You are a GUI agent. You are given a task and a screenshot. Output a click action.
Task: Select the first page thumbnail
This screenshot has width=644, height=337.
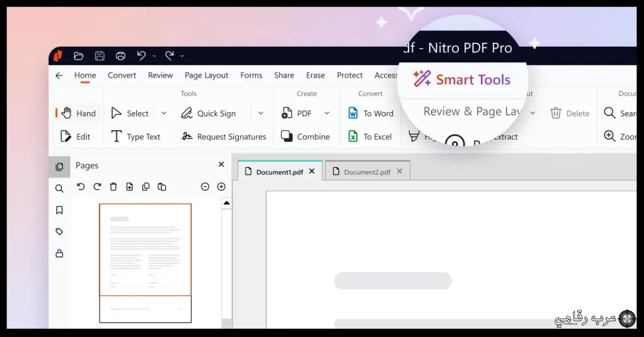tap(145, 250)
